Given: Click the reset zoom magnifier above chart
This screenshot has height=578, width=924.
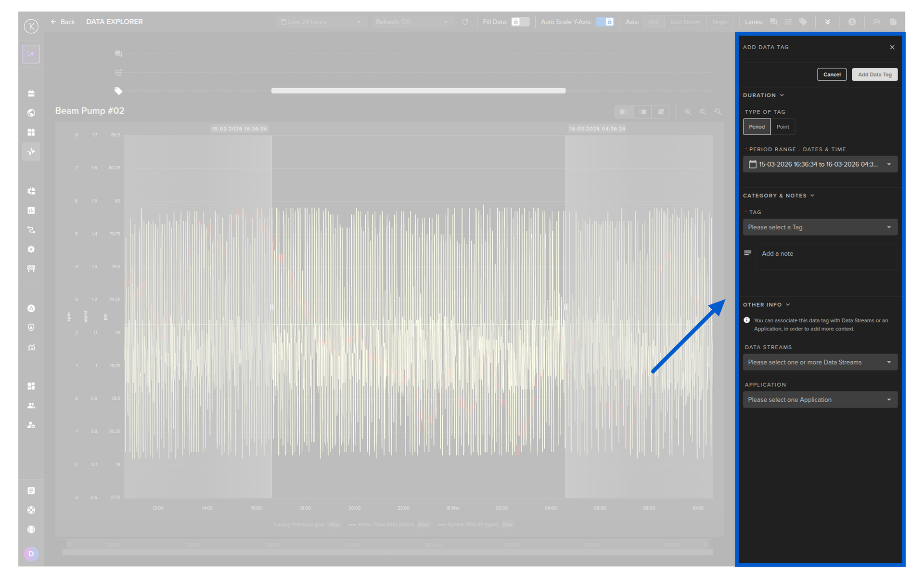Looking at the screenshot, I should click(x=718, y=112).
